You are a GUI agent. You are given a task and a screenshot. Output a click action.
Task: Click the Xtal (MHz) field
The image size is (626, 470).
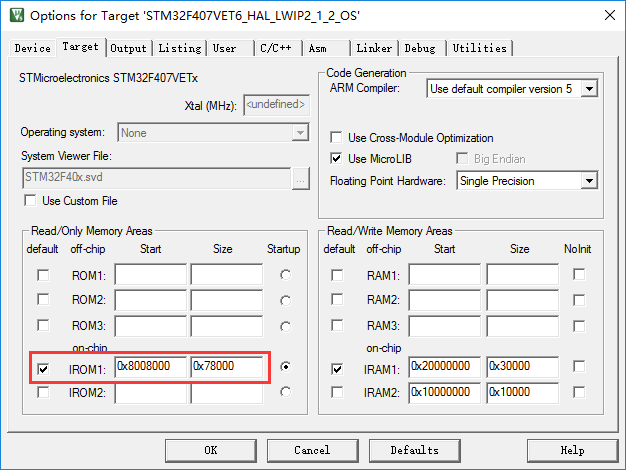tap(276, 105)
